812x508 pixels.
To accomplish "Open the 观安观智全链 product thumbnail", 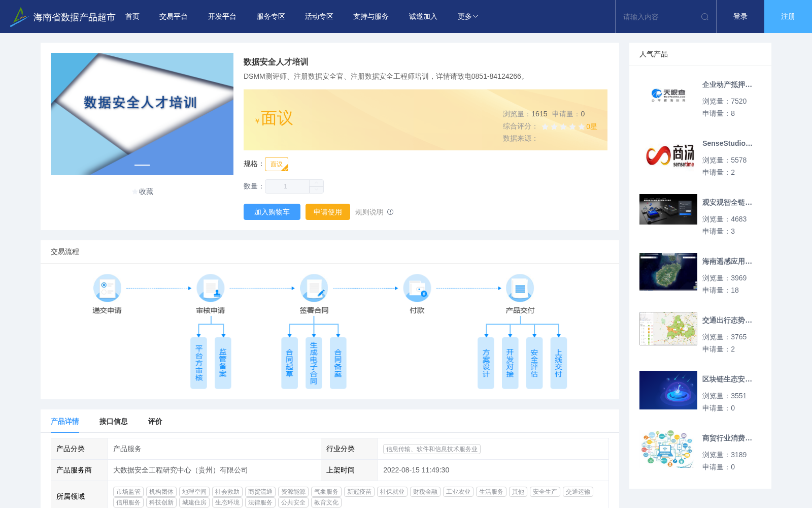I will tap(668, 209).
